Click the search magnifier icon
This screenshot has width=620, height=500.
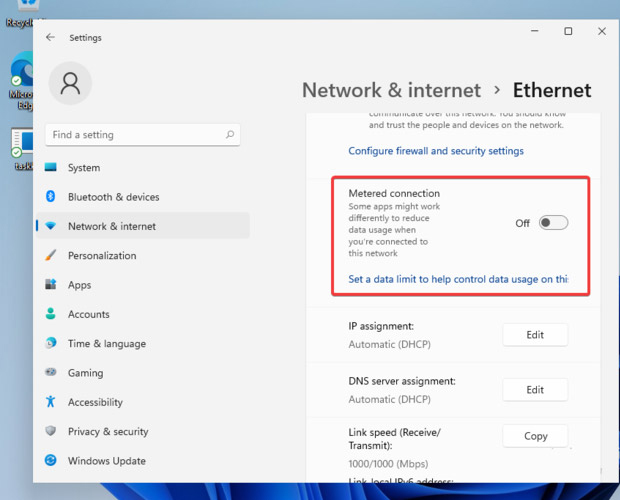tap(230, 135)
